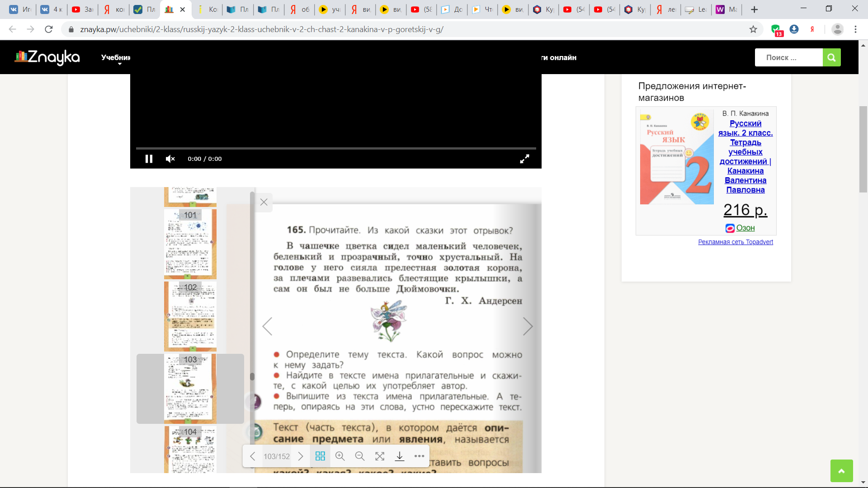The height and width of the screenshot is (488, 868).
Task: Go to next book page with the arrow on the page
Action: (x=528, y=326)
